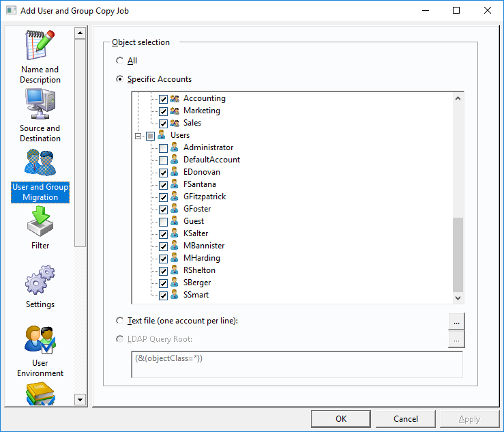Select the SBerger account name
504x432 pixels.
pyautogui.click(x=197, y=283)
